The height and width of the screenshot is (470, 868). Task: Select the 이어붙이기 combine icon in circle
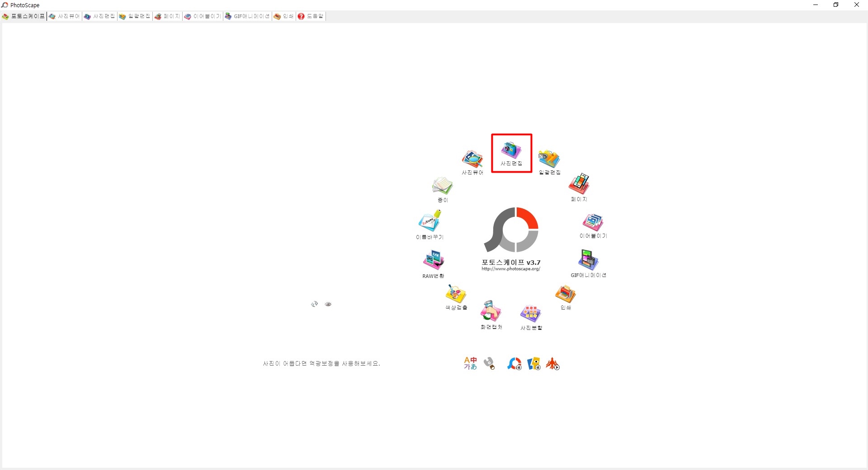click(593, 226)
